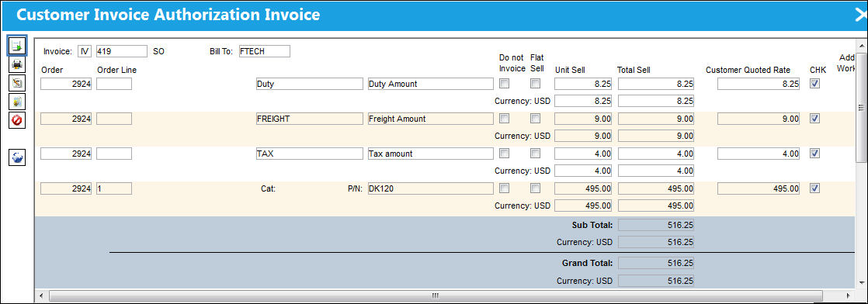Click the invoice number field 419
The height and width of the screenshot is (304, 868).
pyautogui.click(x=122, y=51)
